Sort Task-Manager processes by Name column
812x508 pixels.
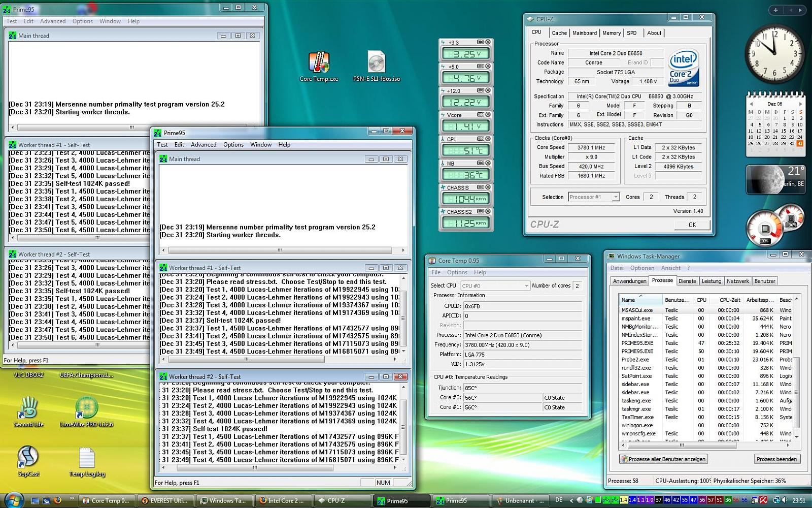pos(640,300)
